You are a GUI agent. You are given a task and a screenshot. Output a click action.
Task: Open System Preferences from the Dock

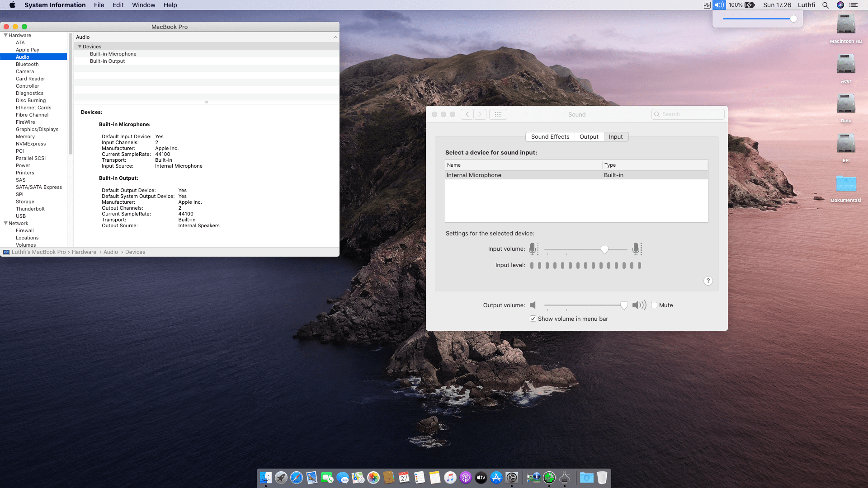(512, 478)
